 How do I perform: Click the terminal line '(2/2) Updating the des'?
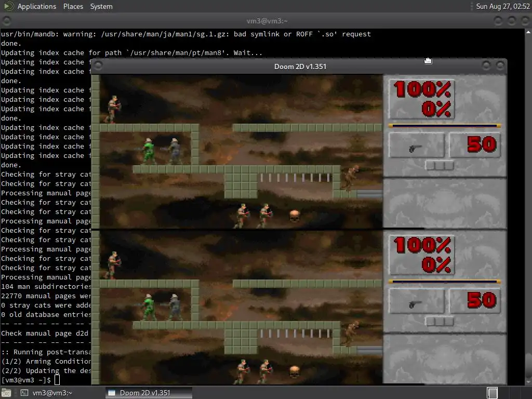click(46, 370)
